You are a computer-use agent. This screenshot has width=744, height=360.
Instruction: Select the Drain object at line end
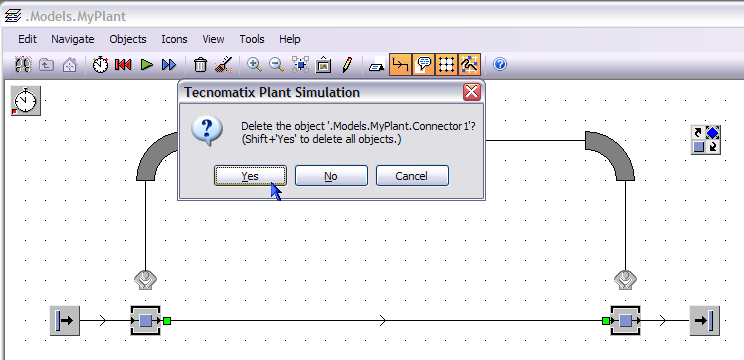(705, 321)
